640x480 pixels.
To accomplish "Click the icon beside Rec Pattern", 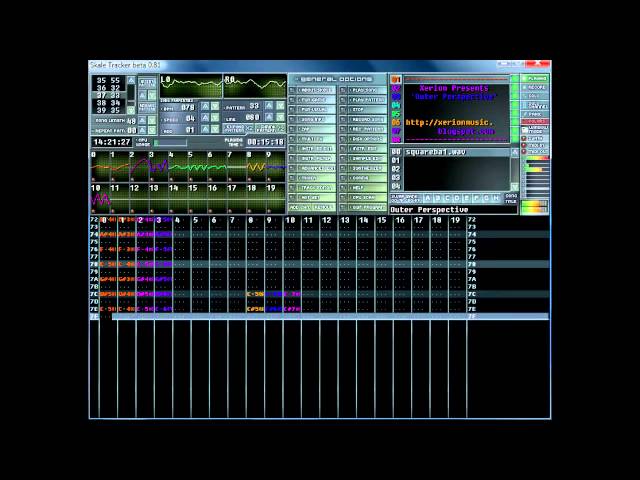I will coord(343,129).
